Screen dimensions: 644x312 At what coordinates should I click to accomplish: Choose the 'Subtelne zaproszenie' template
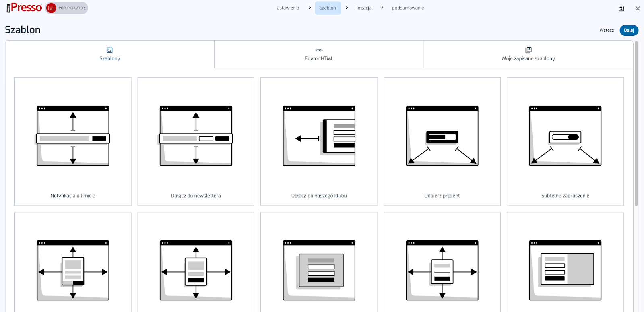pos(565,141)
